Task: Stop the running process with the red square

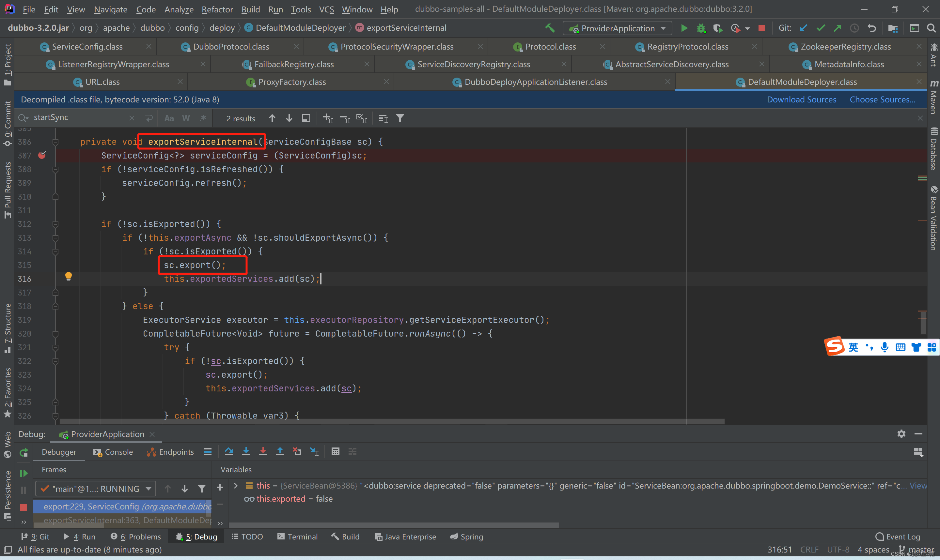Action: click(x=762, y=28)
